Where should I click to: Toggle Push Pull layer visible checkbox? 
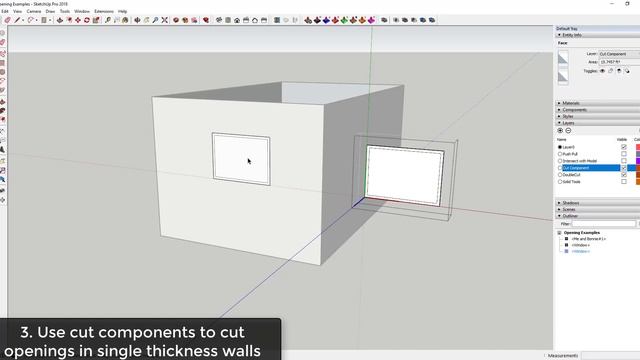pos(624,154)
